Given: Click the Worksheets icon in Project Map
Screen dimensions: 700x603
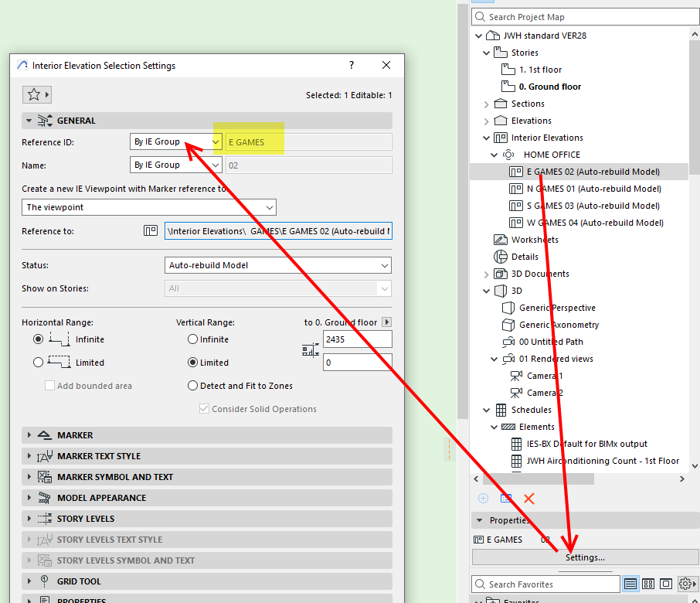Looking at the screenshot, I should [x=501, y=240].
